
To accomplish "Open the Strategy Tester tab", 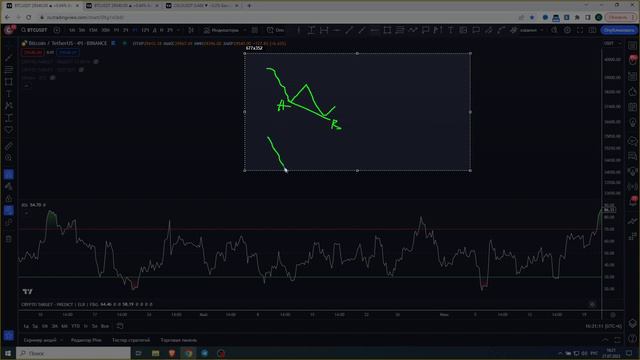I will (131, 340).
